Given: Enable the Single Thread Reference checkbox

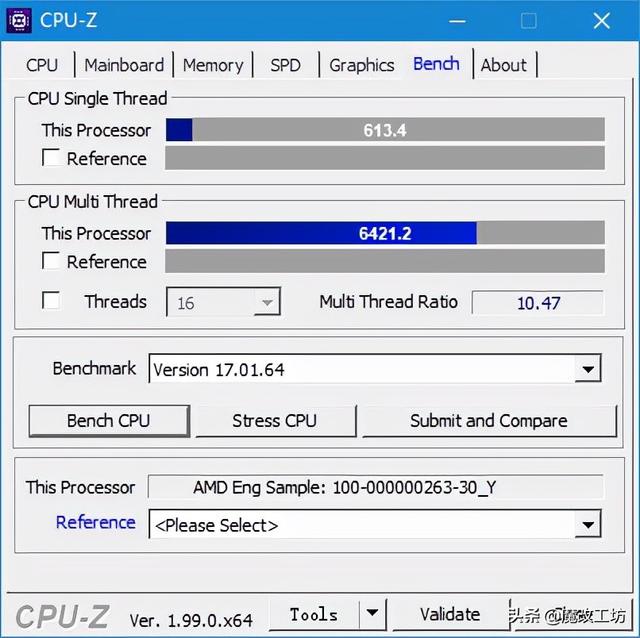Looking at the screenshot, I should (51, 157).
